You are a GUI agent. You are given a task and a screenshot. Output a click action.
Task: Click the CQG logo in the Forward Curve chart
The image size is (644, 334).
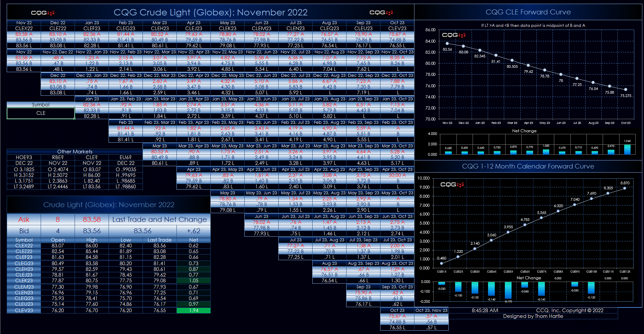coord(453,35)
